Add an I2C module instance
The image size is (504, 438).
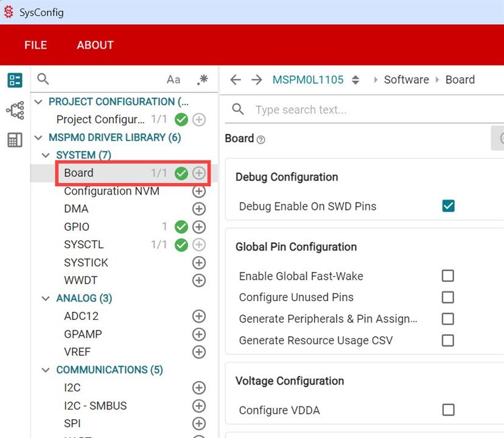point(198,388)
